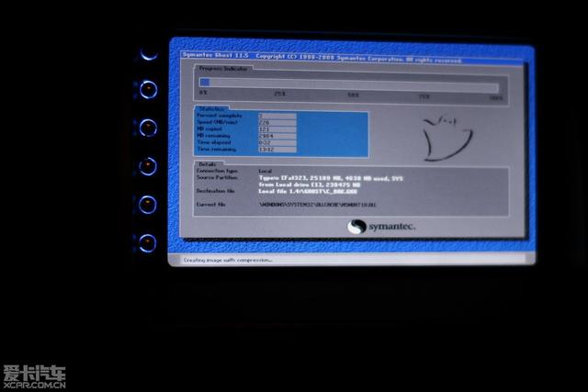Click the Symantec Ghost 11.5 title text
The width and height of the screenshot is (588, 392).
(215, 55)
